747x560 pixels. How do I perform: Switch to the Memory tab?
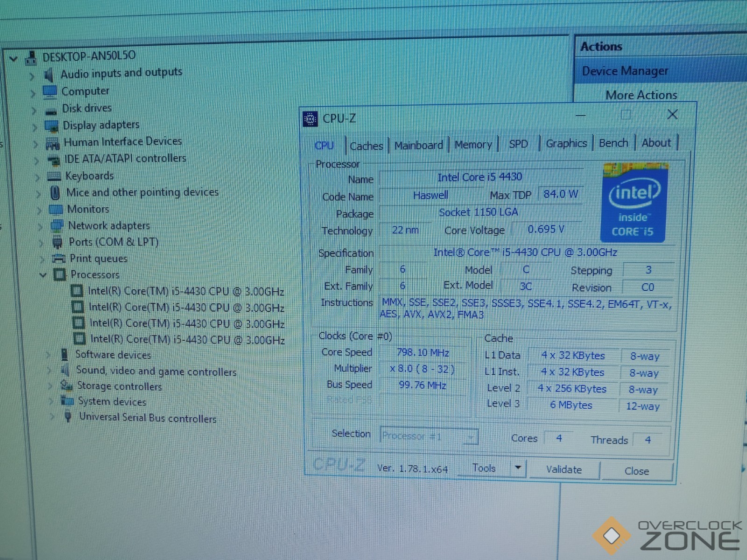473,145
